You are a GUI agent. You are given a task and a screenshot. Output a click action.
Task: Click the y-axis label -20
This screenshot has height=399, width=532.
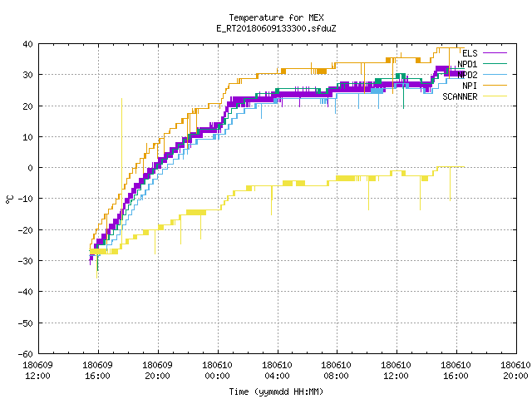tap(26, 230)
